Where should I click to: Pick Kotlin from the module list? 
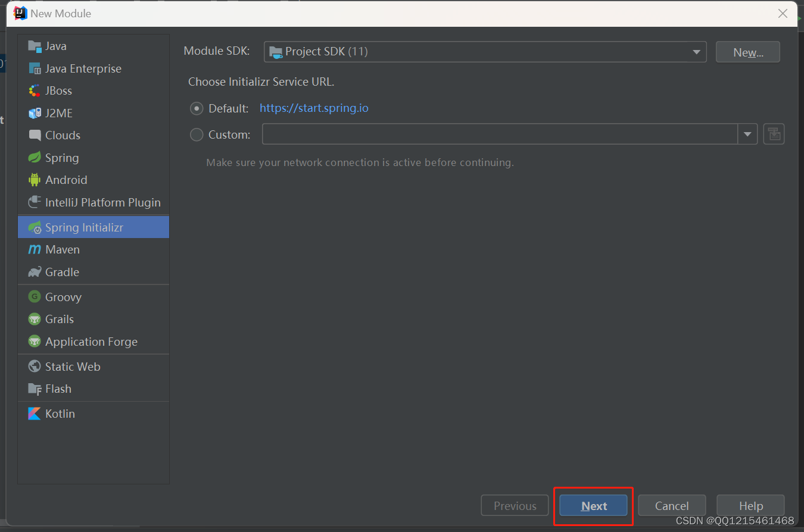[x=94, y=414]
